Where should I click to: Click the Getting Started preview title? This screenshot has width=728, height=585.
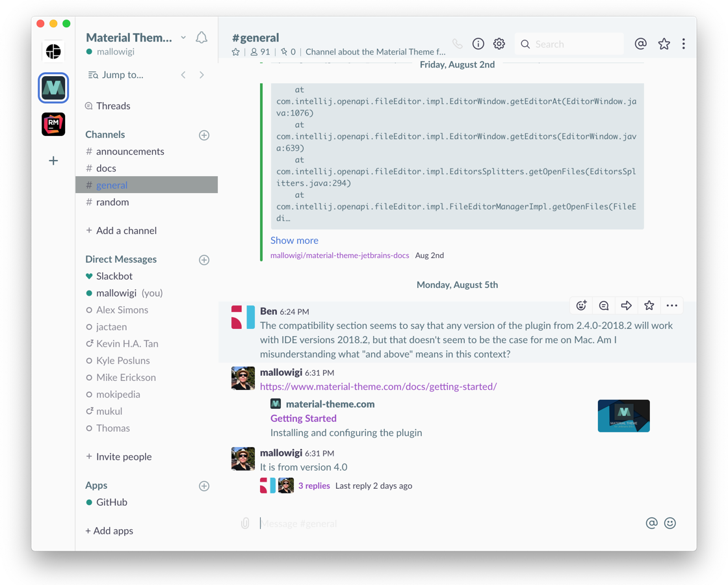tap(304, 419)
